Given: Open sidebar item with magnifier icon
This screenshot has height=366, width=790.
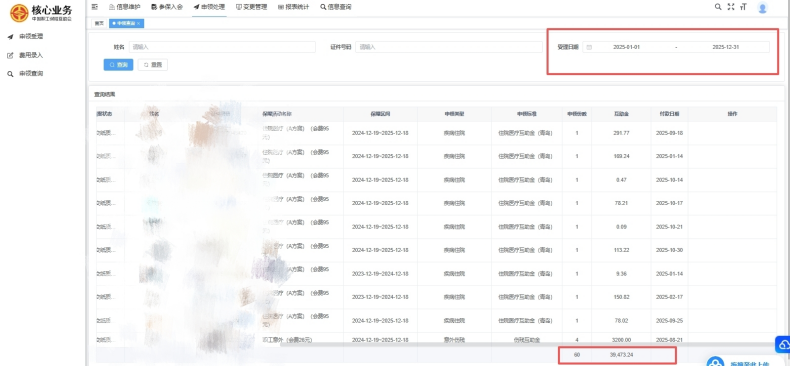Looking at the screenshot, I should click(25, 74).
